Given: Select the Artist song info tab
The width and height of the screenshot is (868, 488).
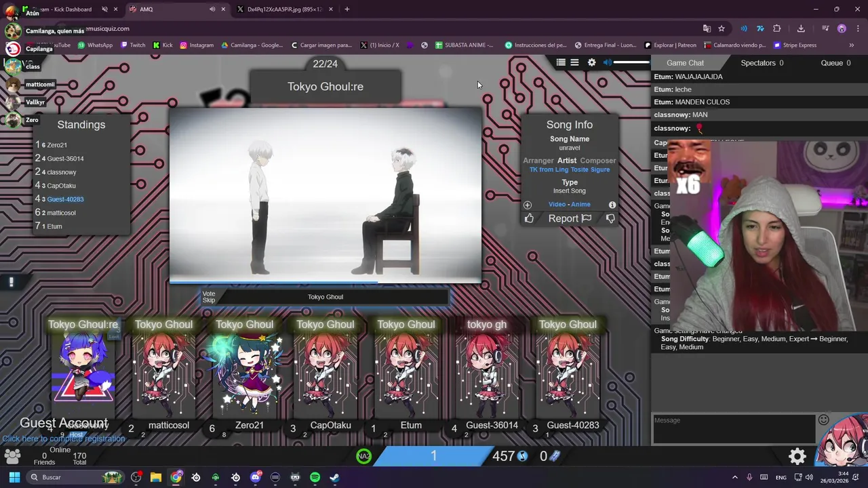Looking at the screenshot, I should tap(567, 161).
